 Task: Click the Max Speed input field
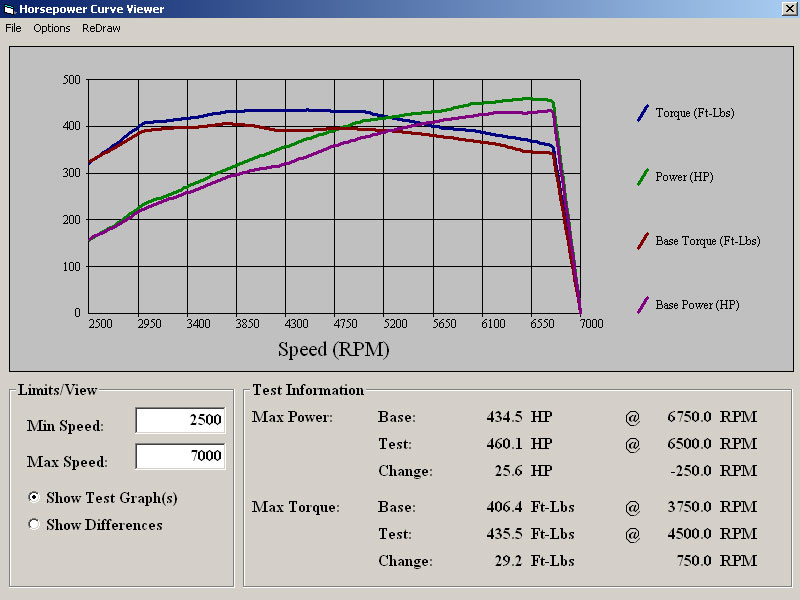point(180,456)
